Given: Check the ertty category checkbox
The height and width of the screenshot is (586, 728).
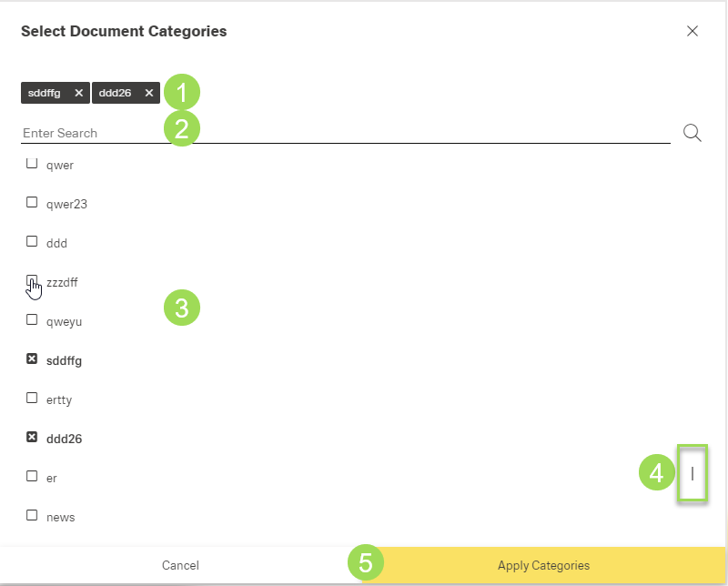Looking at the screenshot, I should (32, 399).
